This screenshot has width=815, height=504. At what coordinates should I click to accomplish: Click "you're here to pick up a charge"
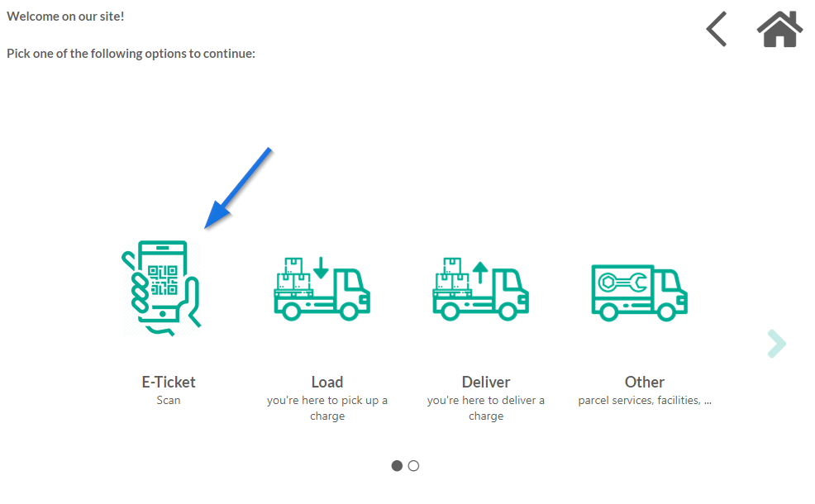click(x=327, y=408)
